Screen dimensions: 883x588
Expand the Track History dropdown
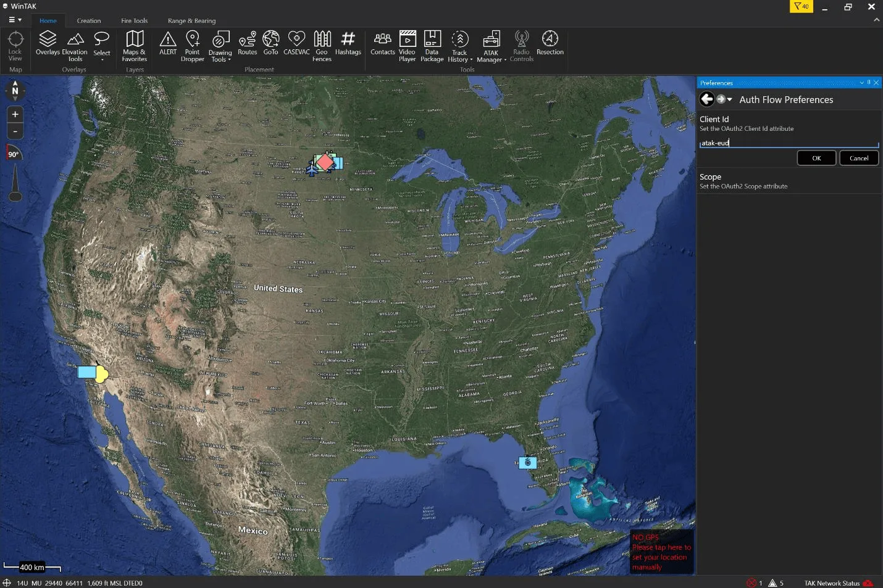pos(459,46)
